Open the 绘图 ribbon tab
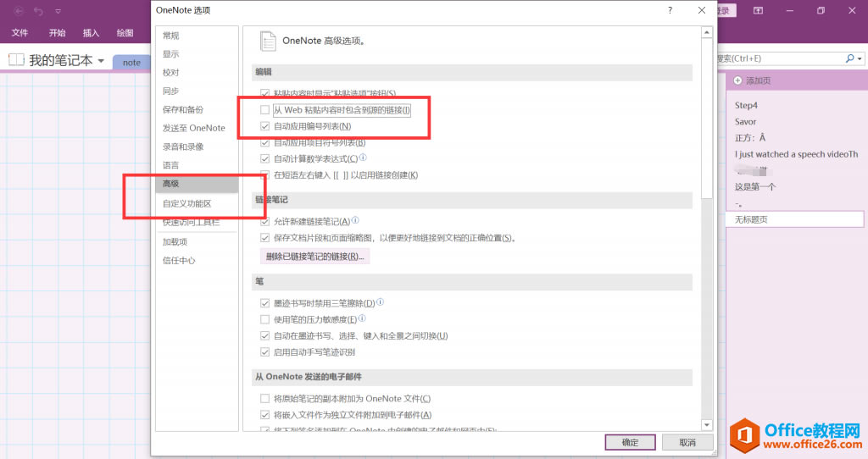Screen dimensions: 868x459 click(125, 33)
